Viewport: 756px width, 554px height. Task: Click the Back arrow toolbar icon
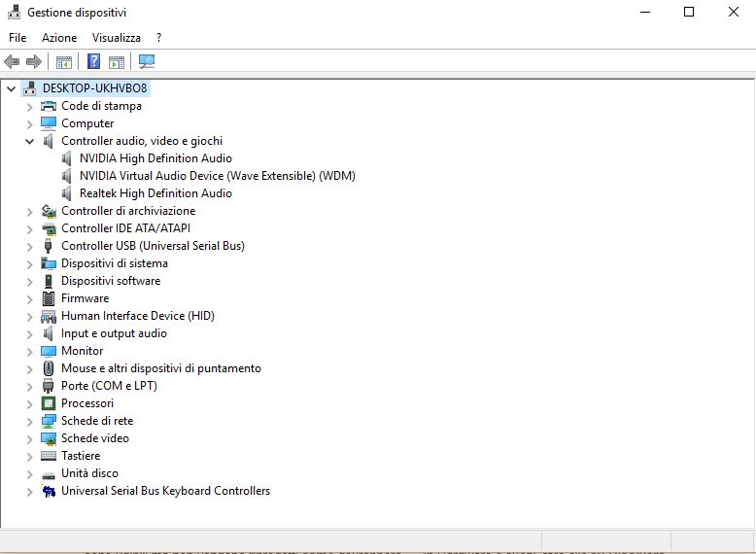pos(13,62)
